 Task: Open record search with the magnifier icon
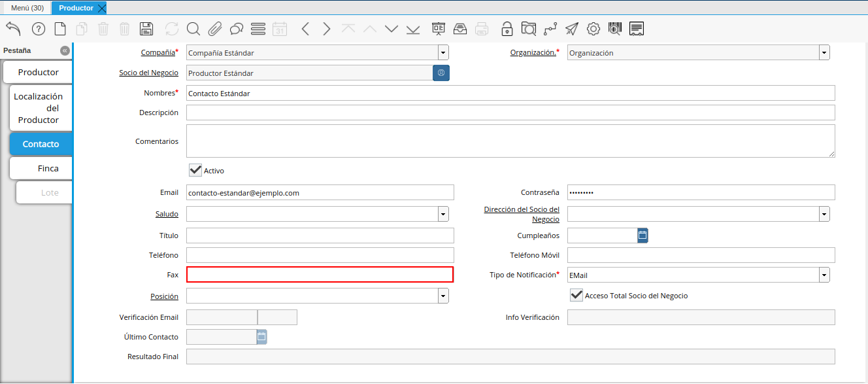[193, 29]
